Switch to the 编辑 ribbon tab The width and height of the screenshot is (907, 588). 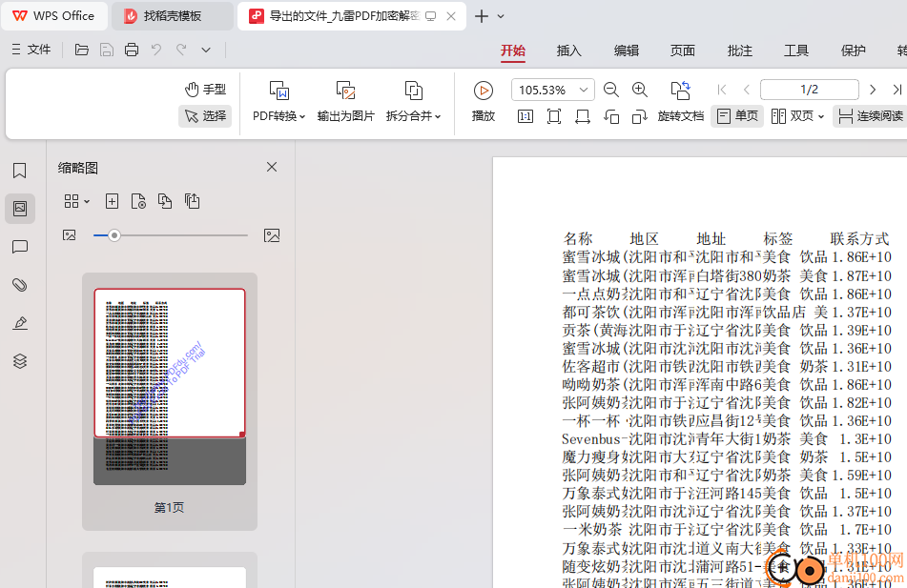[x=627, y=51]
